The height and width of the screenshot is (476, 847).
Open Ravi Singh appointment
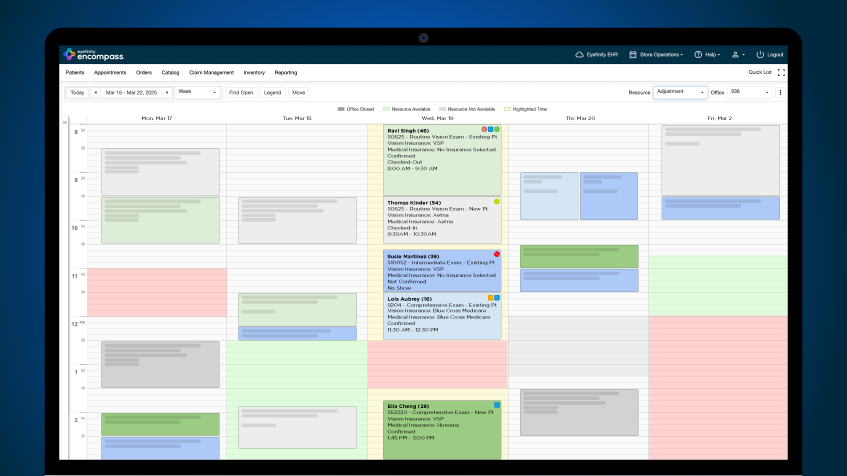[x=442, y=160]
